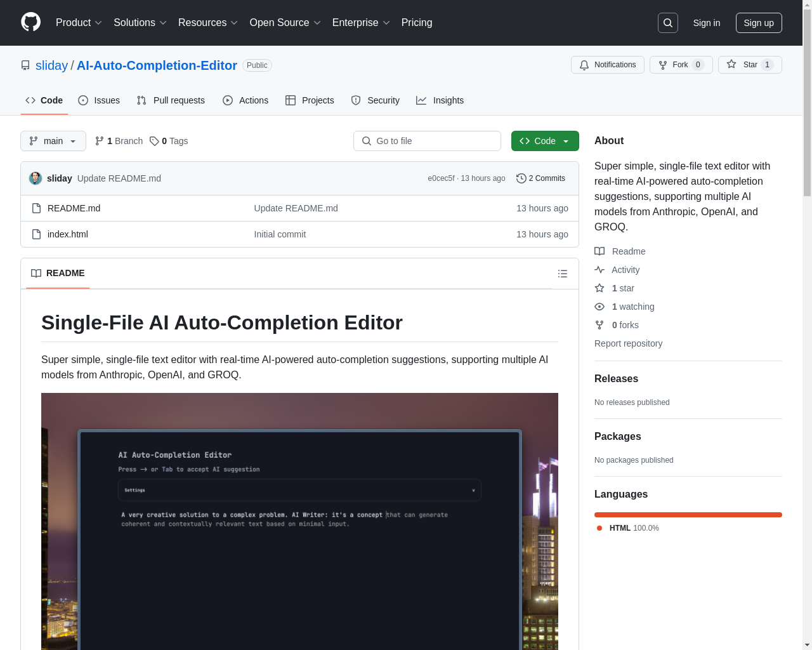
Task: Open AI-Auto-Completion-Editor repository link
Action: click(x=157, y=65)
